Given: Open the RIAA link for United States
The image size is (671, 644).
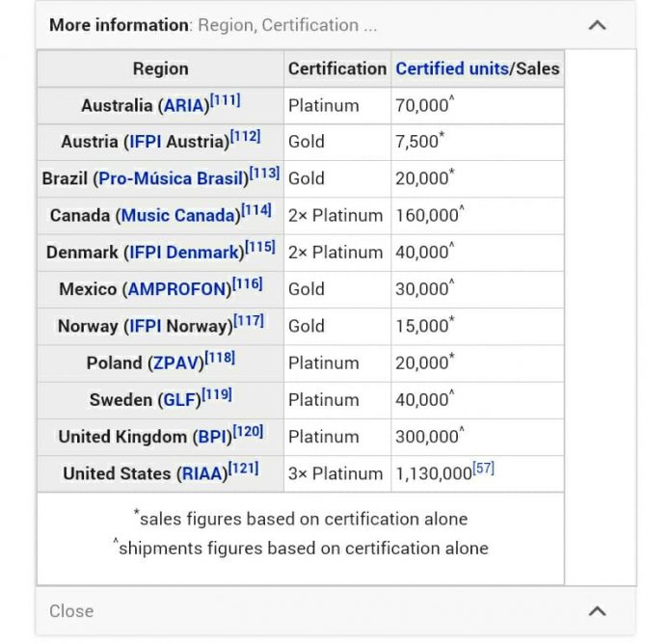Looking at the screenshot, I should [x=201, y=474].
